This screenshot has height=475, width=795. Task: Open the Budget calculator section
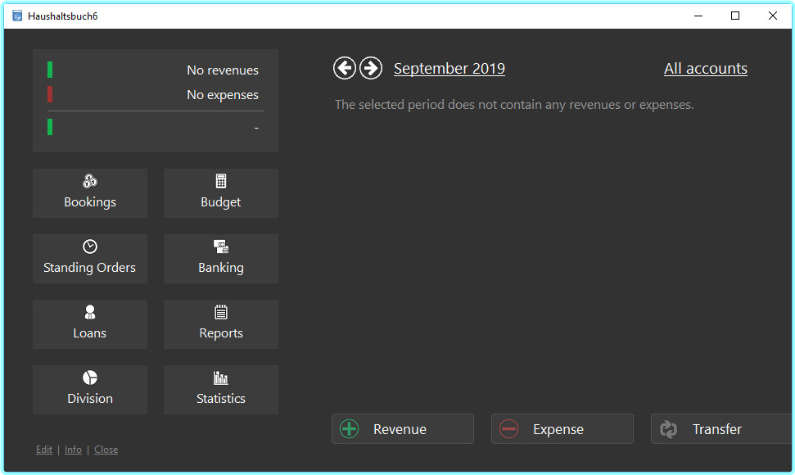[221, 193]
